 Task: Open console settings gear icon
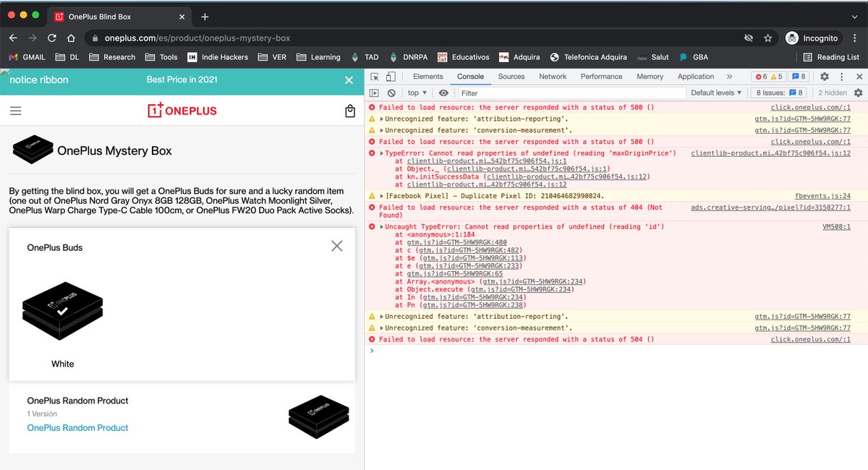pyautogui.click(x=859, y=93)
